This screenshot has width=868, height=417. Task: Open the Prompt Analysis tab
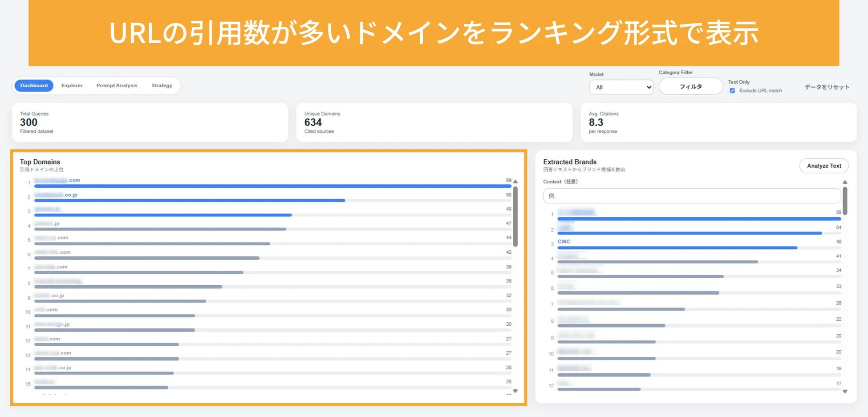coord(117,85)
